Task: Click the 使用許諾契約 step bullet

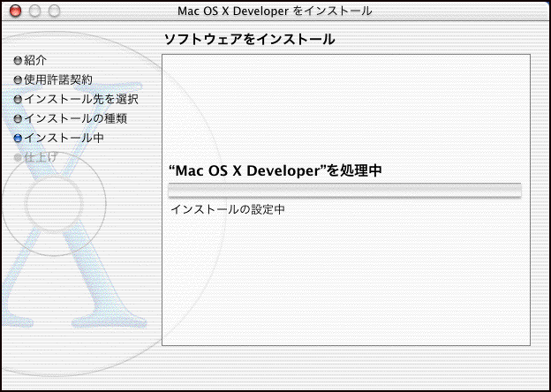Action: pyautogui.click(x=18, y=80)
